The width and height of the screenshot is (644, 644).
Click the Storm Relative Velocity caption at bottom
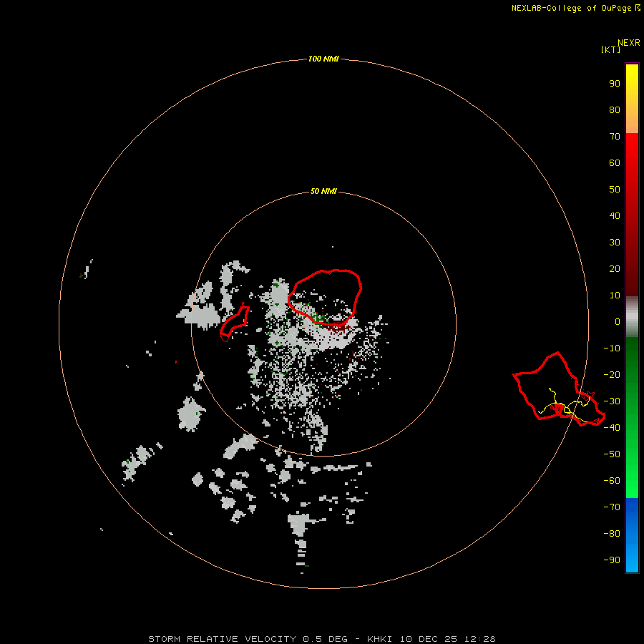(321, 639)
